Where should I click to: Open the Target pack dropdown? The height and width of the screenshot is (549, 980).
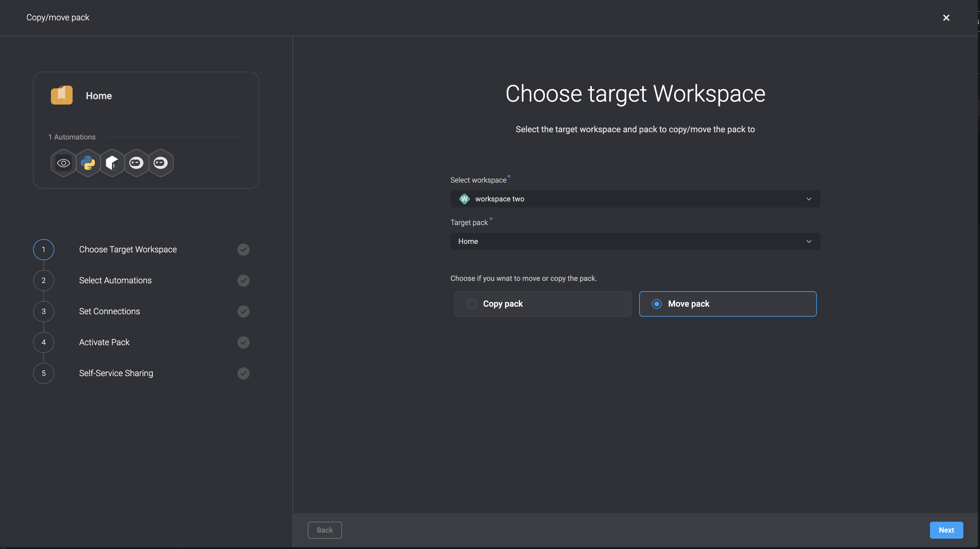tap(635, 241)
